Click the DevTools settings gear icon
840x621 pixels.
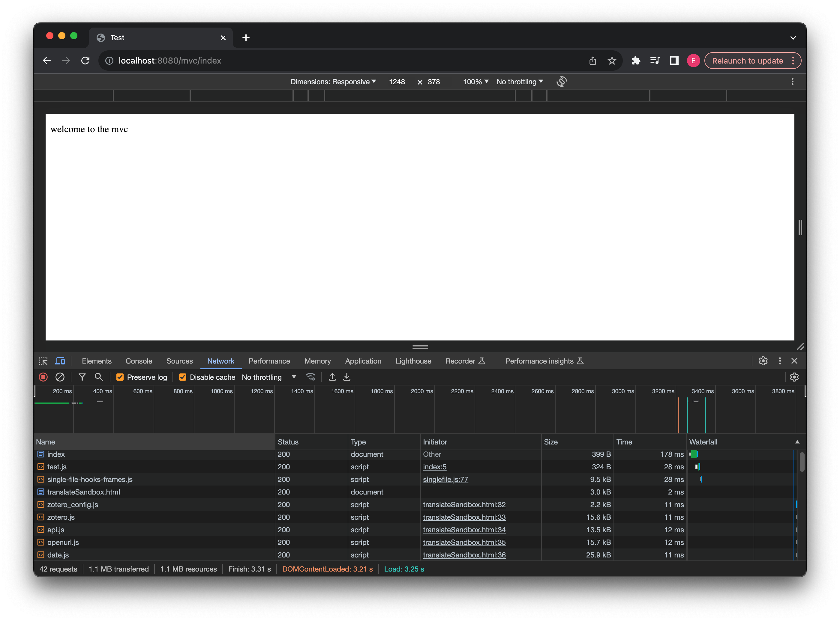click(x=763, y=361)
